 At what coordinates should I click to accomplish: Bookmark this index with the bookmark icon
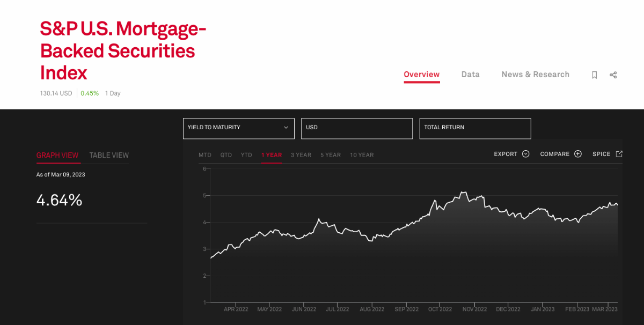point(594,75)
